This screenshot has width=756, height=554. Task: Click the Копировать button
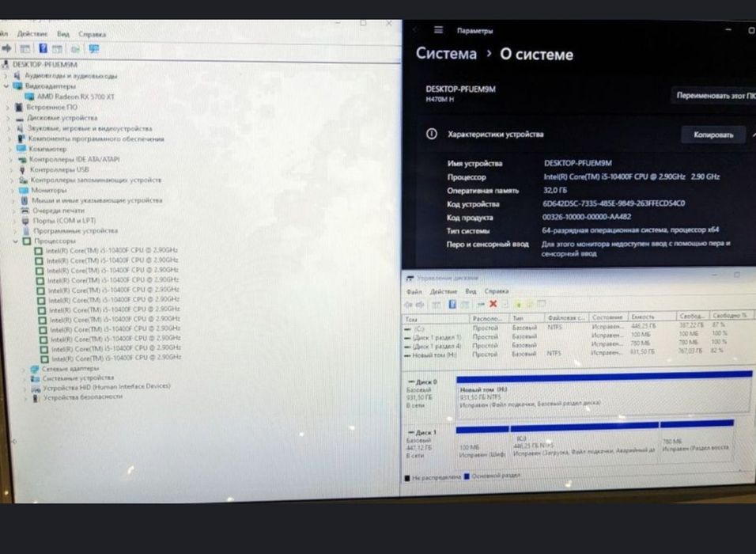[x=713, y=135]
